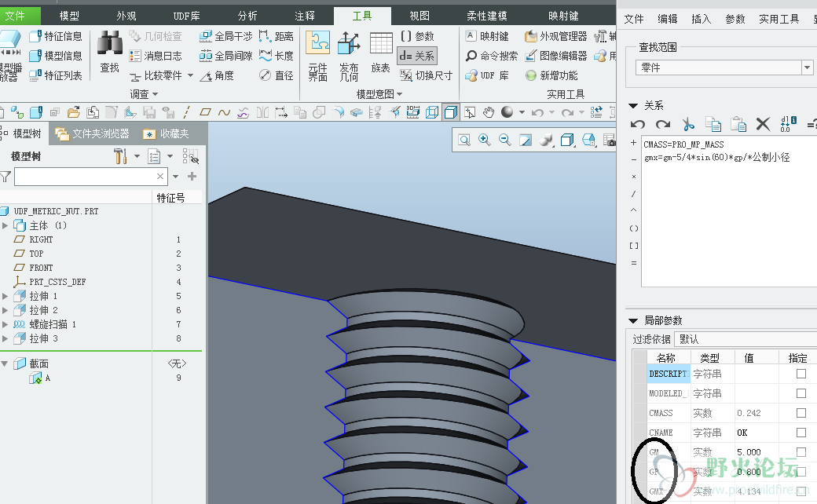Viewport: 817px width, 504px height.
Task: Measure 直径 diameter
Action: (x=277, y=75)
